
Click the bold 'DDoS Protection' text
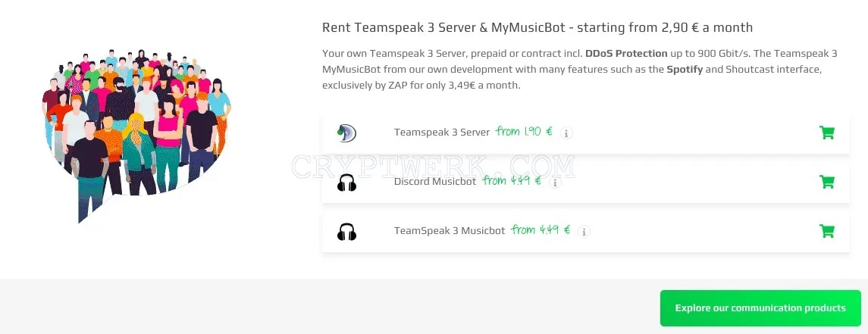coord(626,54)
